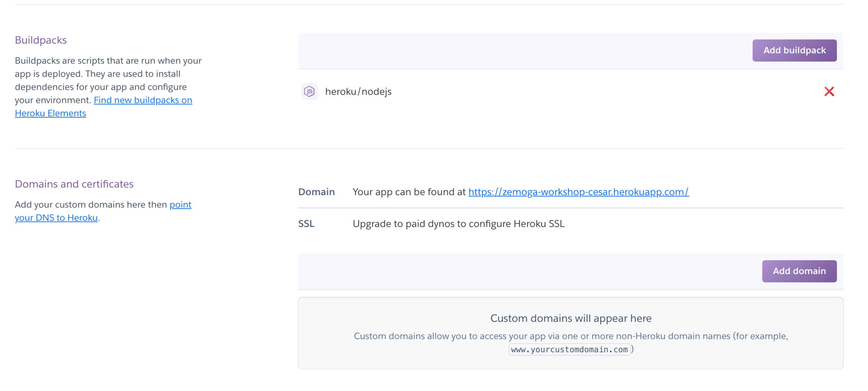Click the Buildpacks section heading

(41, 40)
